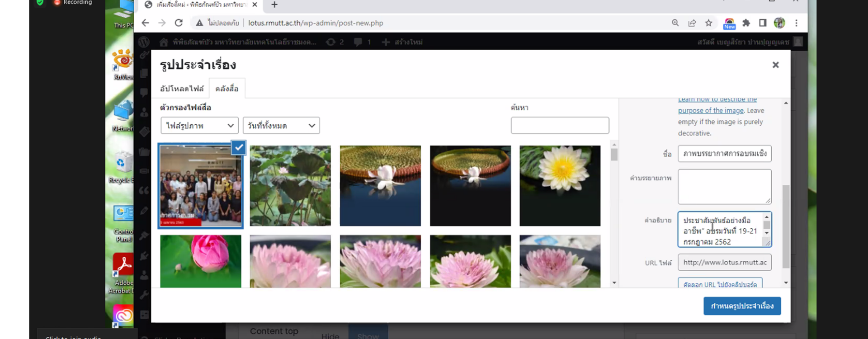
Task: Open Control Panel desktop shortcut
Action: (x=123, y=224)
